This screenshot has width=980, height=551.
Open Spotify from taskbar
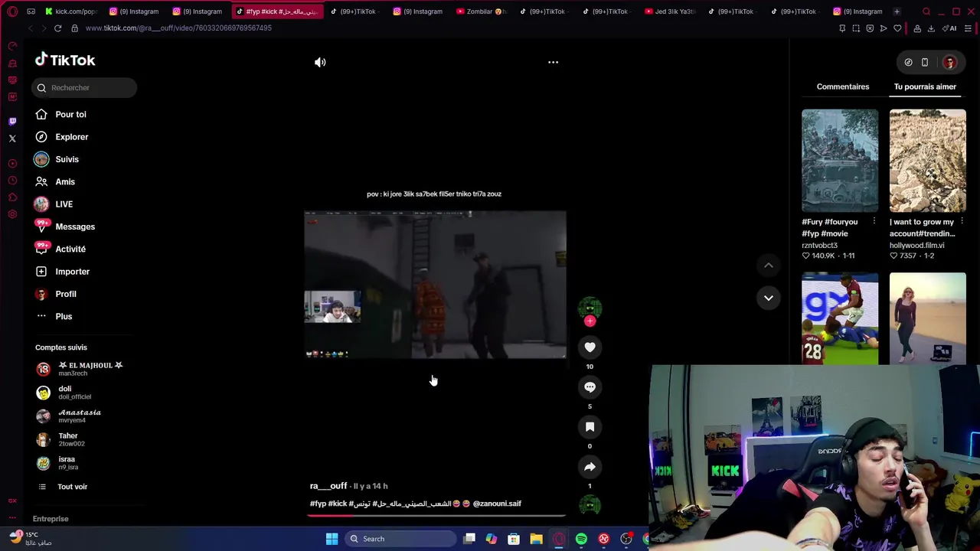tap(581, 539)
